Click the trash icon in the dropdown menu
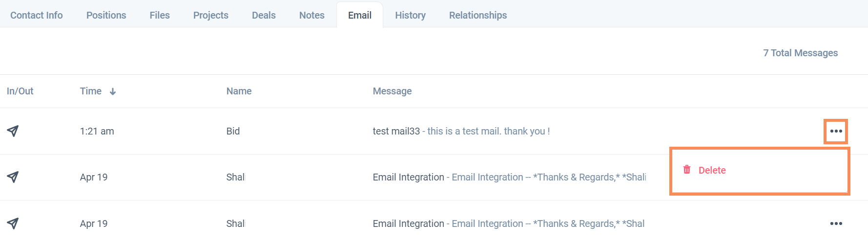The image size is (868, 246). point(687,170)
